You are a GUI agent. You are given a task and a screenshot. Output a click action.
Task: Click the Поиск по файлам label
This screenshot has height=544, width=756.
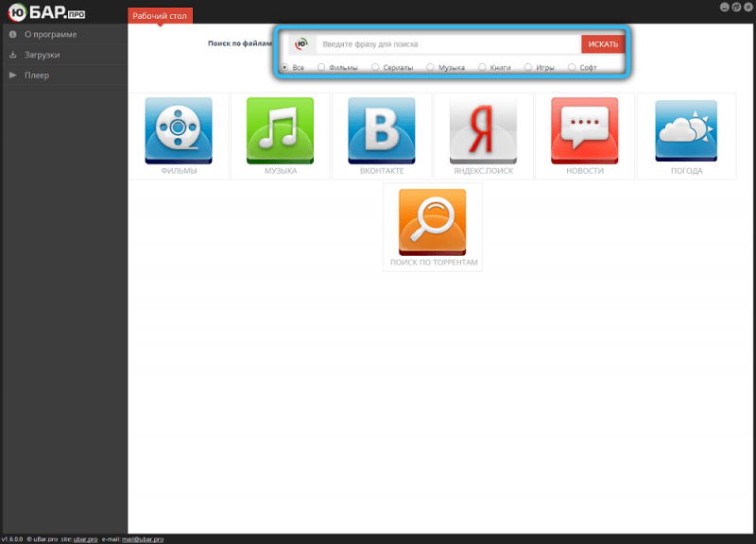click(240, 43)
